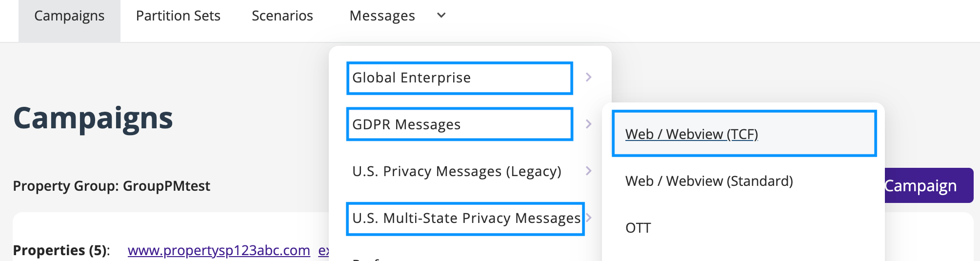The height and width of the screenshot is (261, 980).
Task: Choose Web / Webview (Standard) option
Action: pyautogui.click(x=709, y=181)
